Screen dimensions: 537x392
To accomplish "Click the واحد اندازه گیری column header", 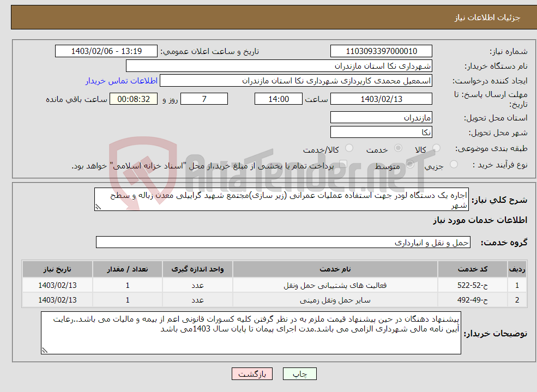I will tap(197, 269).
